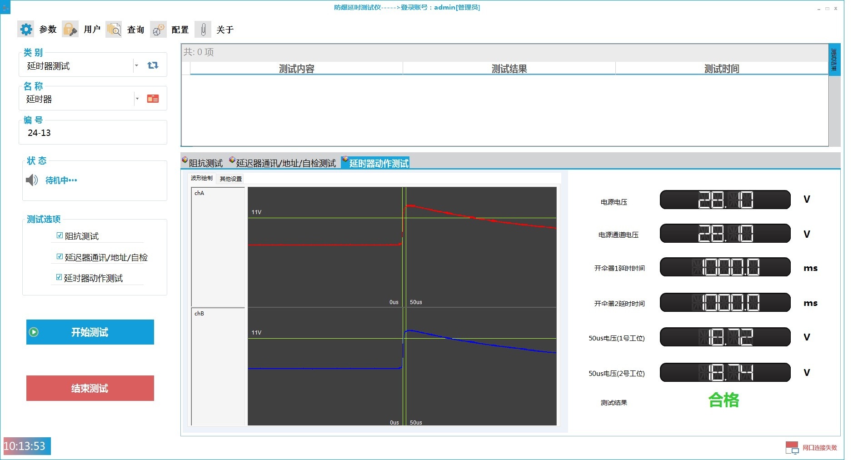Open the 查询 search document icon
The width and height of the screenshot is (868, 460).
pos(114,30)
